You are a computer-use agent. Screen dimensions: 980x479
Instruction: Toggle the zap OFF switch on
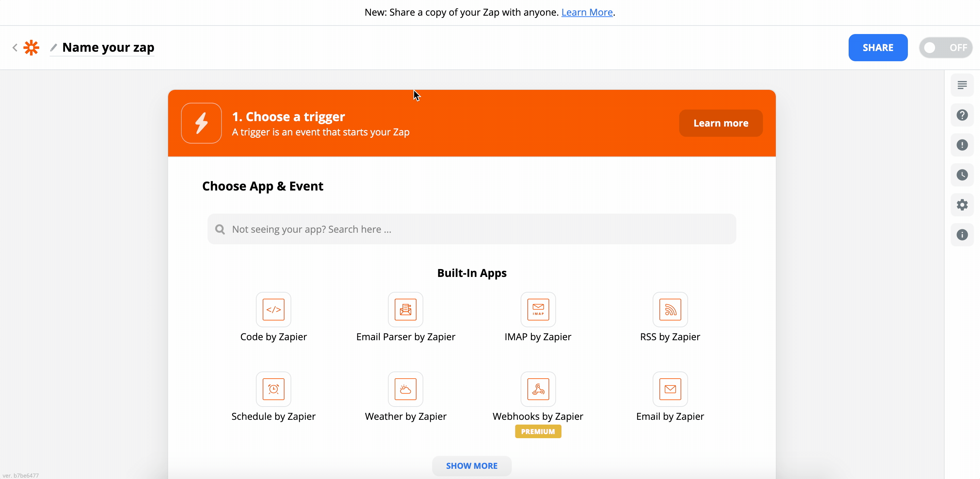[x=946, y=48]
